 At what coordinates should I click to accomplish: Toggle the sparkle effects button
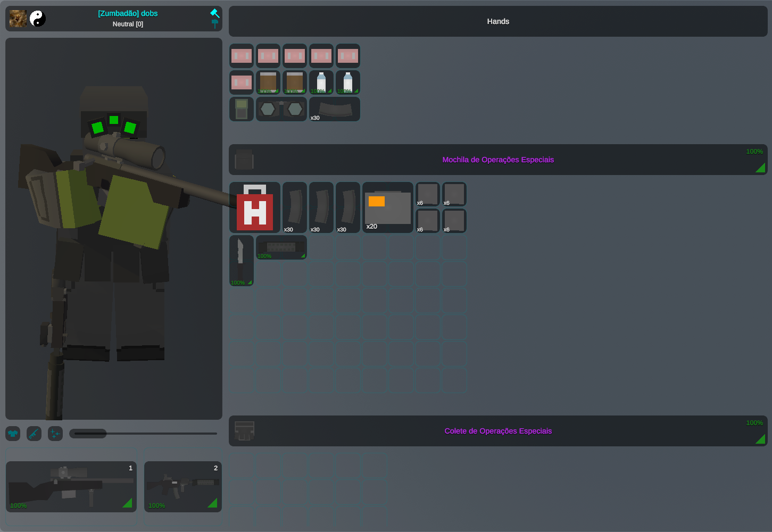[x=55, y=434]
